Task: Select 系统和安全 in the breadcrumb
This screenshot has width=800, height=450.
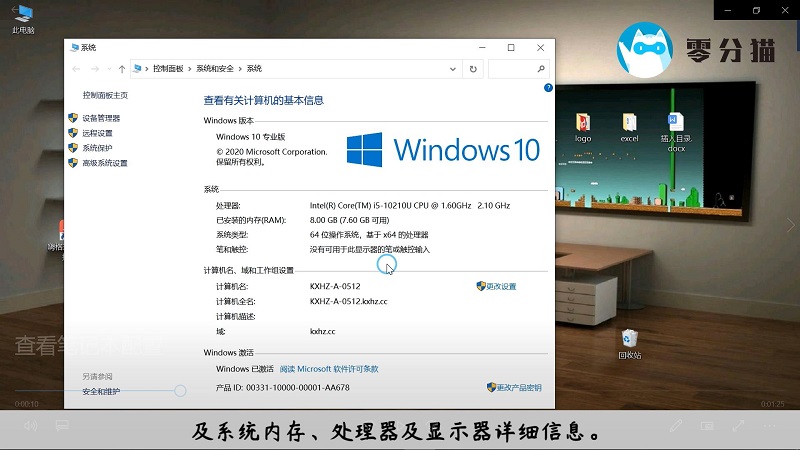Action: click(x=214, y=69)
